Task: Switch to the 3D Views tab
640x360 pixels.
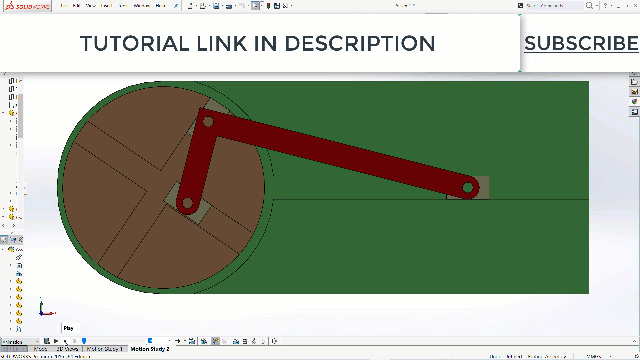Action: pos(67,349)
